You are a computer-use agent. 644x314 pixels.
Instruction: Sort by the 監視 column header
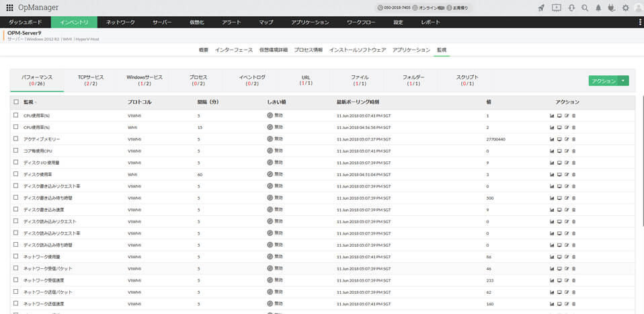pyautogui.click(x=28, y=102)
